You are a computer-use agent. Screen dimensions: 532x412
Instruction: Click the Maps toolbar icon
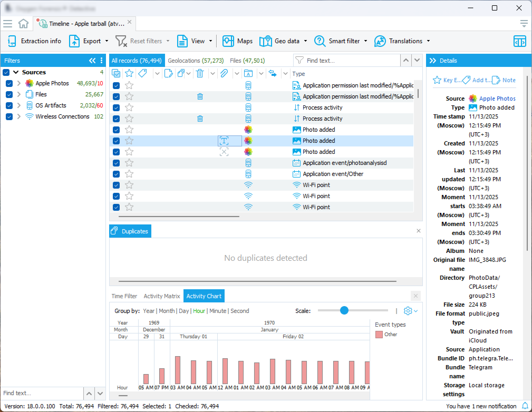coord(228,41)
